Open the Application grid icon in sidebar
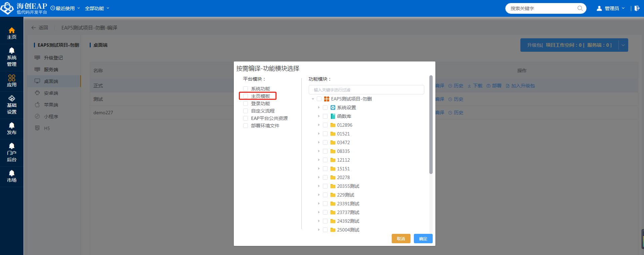This screenshot has height=255, width=644. pos(12,78)
